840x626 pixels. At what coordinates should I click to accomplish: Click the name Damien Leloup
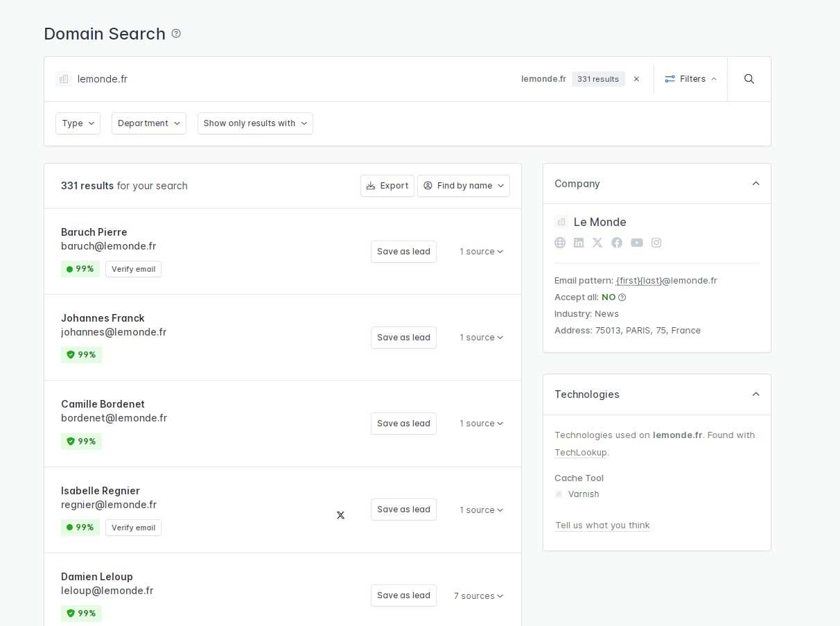click(97, 577)
